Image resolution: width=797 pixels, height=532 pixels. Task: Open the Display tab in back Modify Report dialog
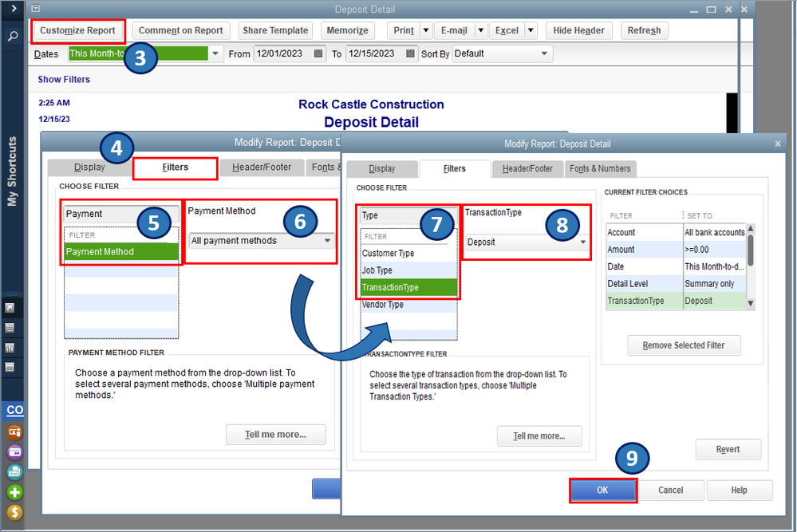[x=89, y=167]
